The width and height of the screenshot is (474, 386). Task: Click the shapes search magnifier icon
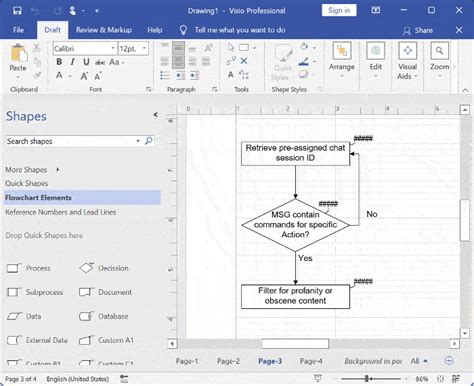coord(149,141)
